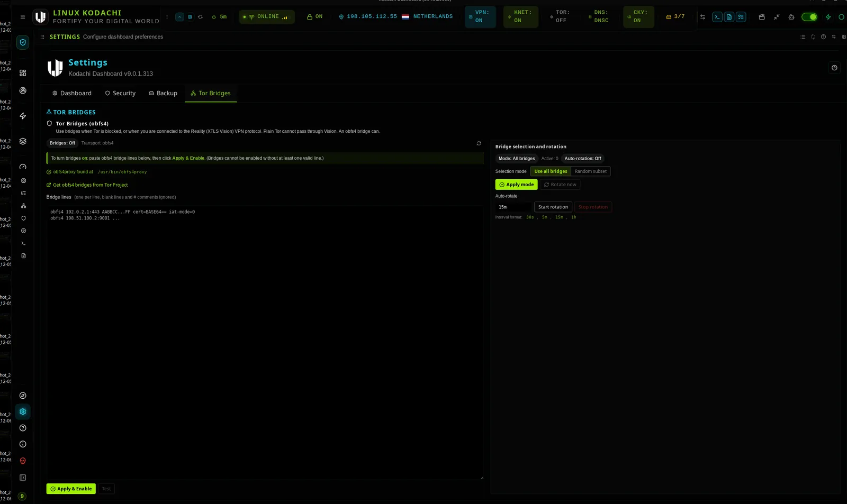Click the Mode: All bridges badge

(517, 159)
